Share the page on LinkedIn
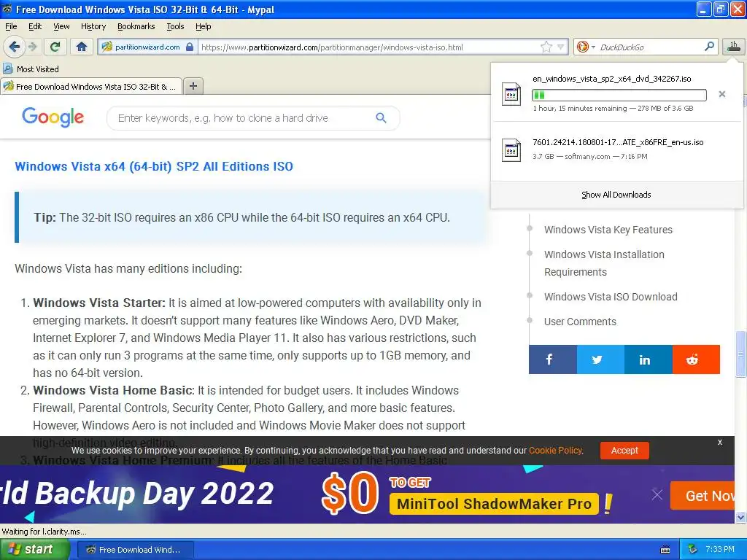Image resolution: width=747 pixels, height=560 pixels. click(649, 359)
